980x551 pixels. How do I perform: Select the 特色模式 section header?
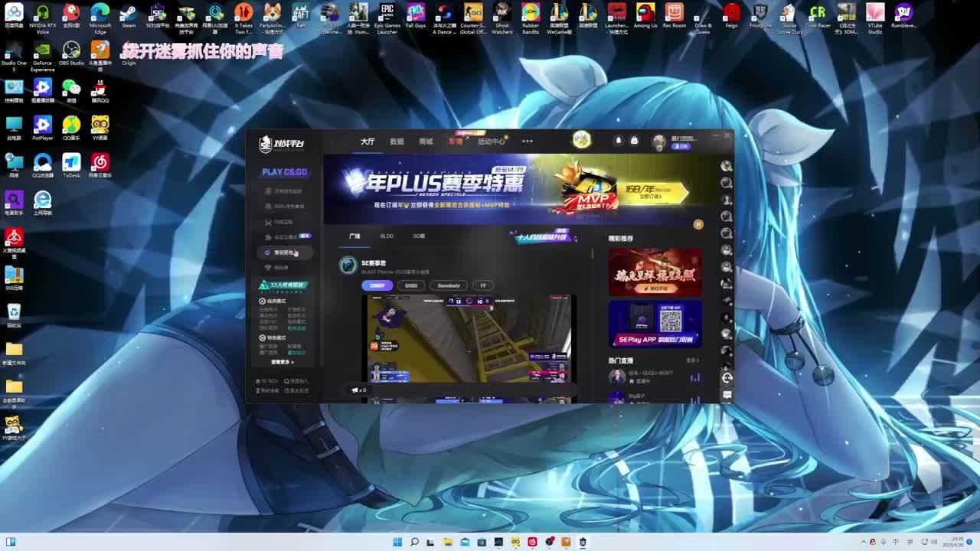pyautogui.click(x=273, y=337)
